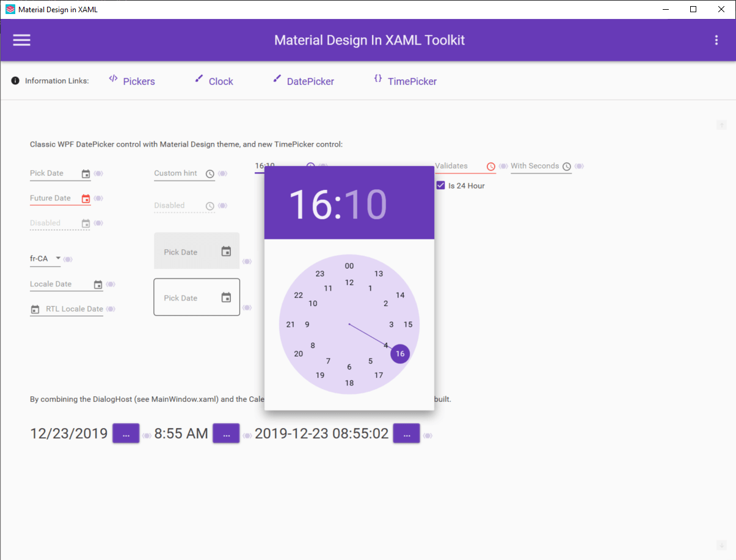Viewport: 736px width, 560px height.
Task: Select the minutes 10 in header display
Action: coord(365,204)
